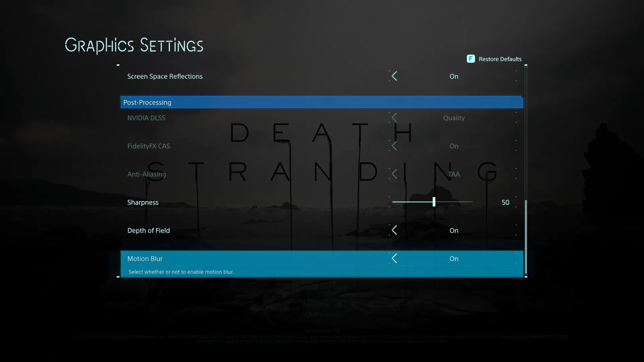Click left arrow for Motion Blur
The height and width of the screenshot is (362, 644).
point(394,258)
